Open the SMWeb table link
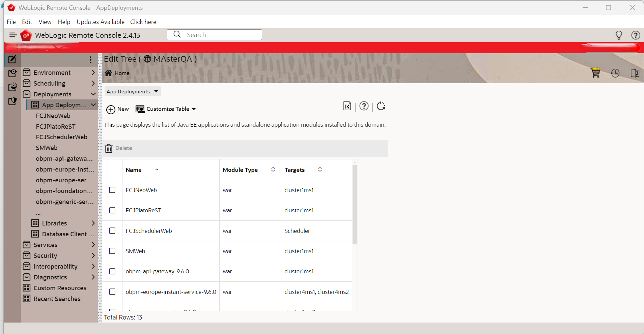 (x=135, y=251)
